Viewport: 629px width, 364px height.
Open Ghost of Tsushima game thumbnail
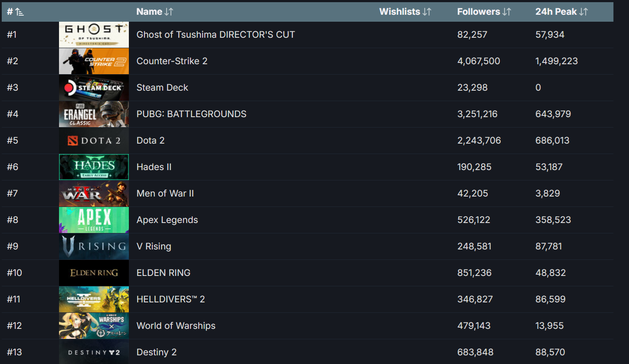pos(94,35)
